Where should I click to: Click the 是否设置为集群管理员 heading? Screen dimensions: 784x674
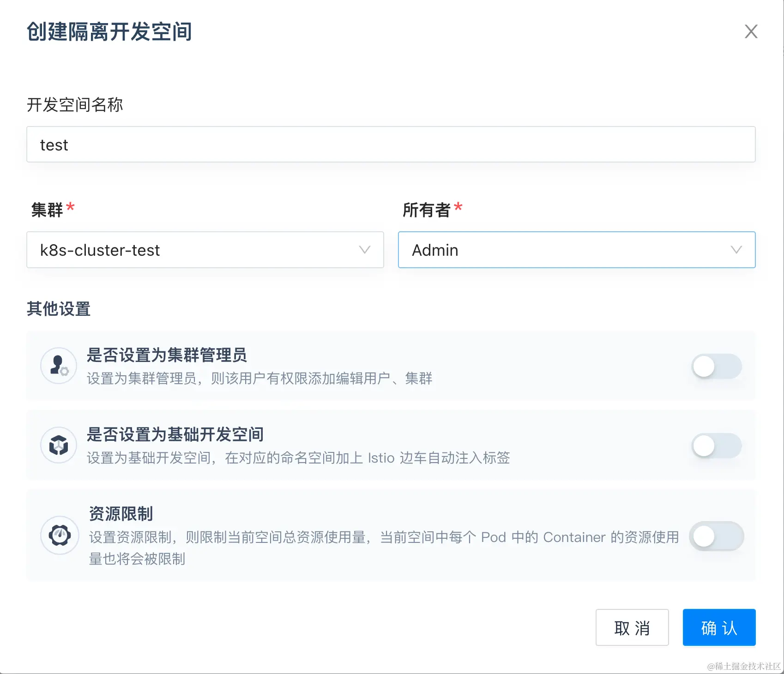coord(167,355)
